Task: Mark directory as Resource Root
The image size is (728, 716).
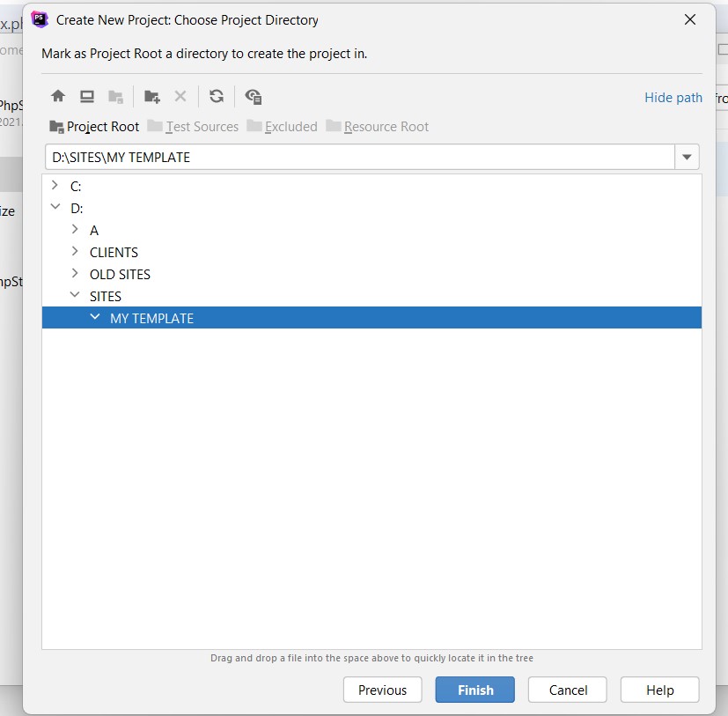Action: coord(377,127)
